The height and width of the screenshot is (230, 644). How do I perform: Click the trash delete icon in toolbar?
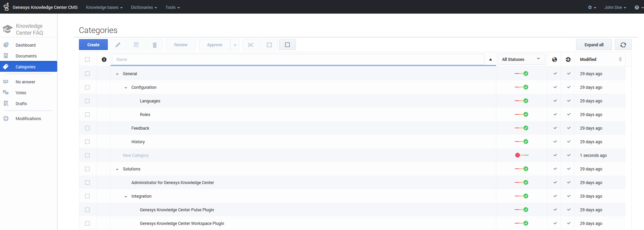[x=154, y=45]
